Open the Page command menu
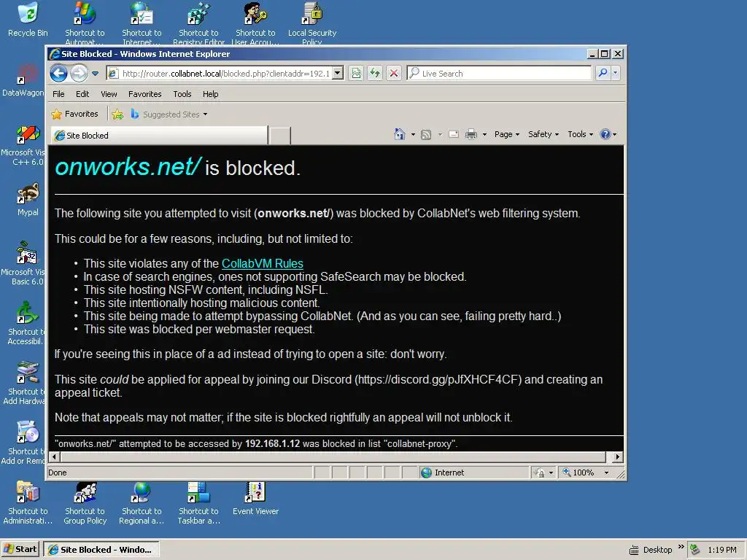Viewport: 747px width, 560px height. click(x=507, y=134)
